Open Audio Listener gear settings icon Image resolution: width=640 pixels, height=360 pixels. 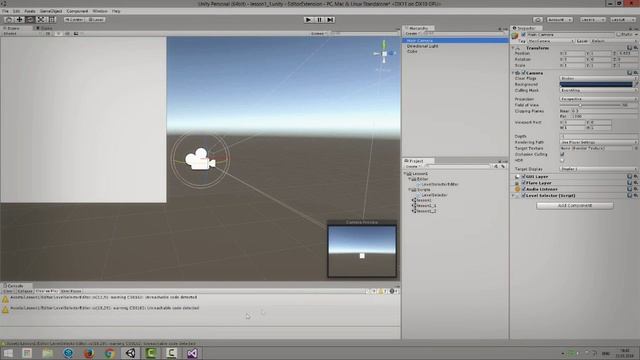tap(636, 189)
